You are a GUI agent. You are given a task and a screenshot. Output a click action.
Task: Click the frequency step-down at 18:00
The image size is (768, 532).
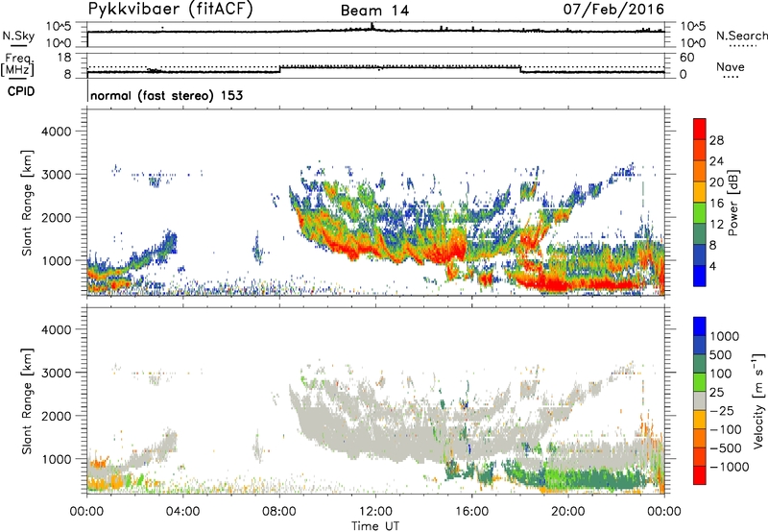[x=520, y=69]
